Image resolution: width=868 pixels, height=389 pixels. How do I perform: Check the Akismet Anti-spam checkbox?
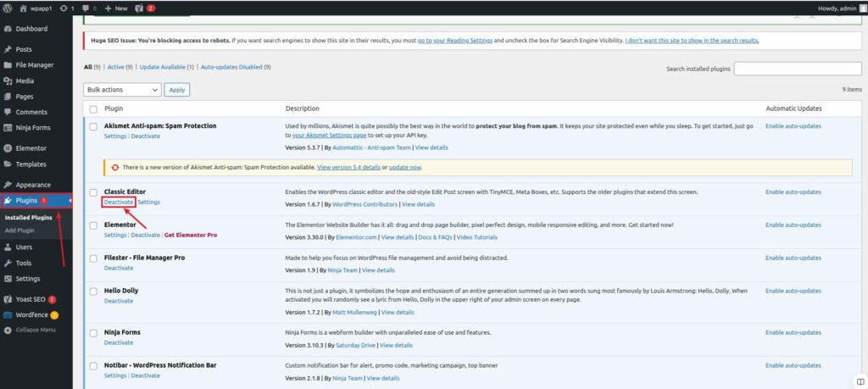click(93, 127)
